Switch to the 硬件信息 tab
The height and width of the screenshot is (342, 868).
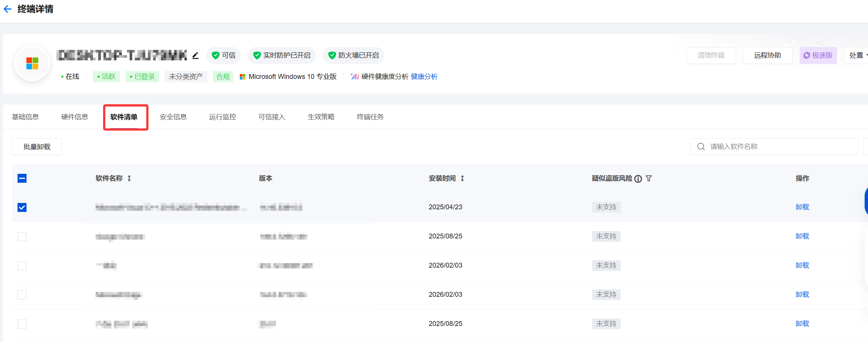click(75, 117)
